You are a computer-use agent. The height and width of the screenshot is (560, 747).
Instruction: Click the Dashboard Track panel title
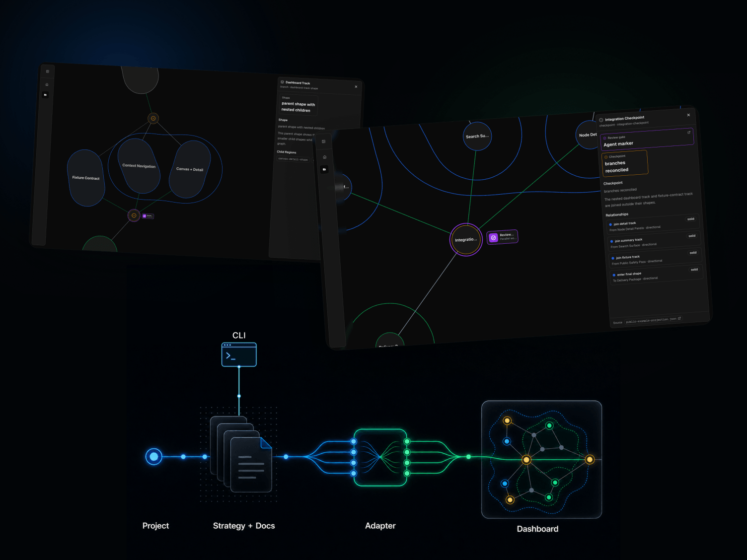tap(298, 83)
